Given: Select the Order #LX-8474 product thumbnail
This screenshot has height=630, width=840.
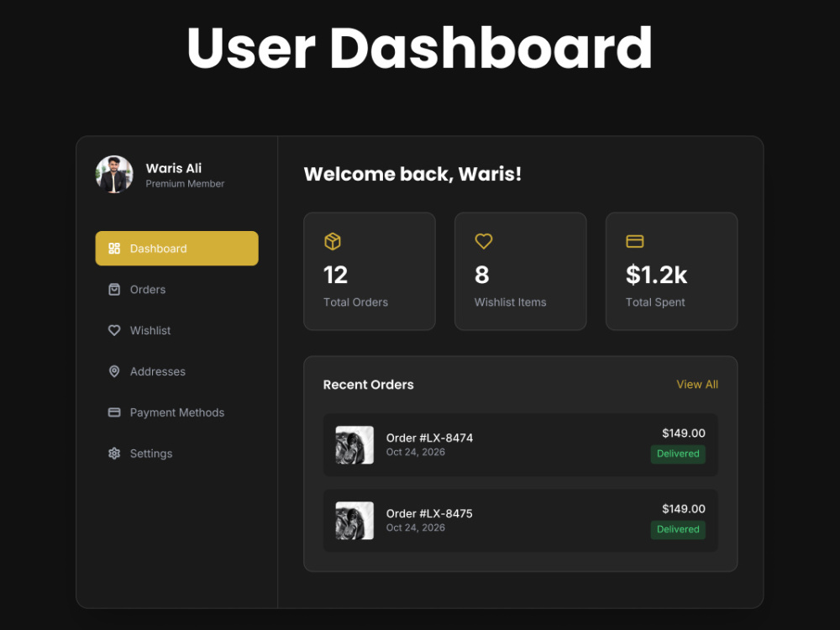Looking at the screenshot, I should point(354,444).
